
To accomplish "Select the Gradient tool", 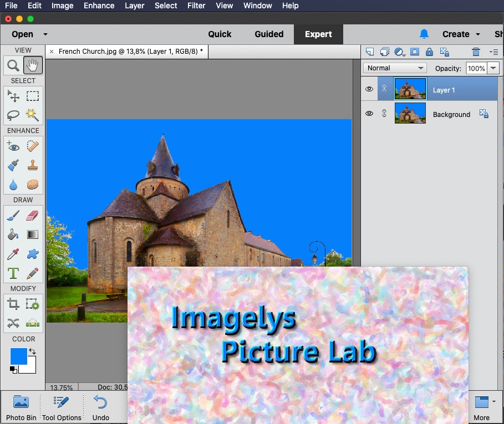I will (x=33, y=234).
